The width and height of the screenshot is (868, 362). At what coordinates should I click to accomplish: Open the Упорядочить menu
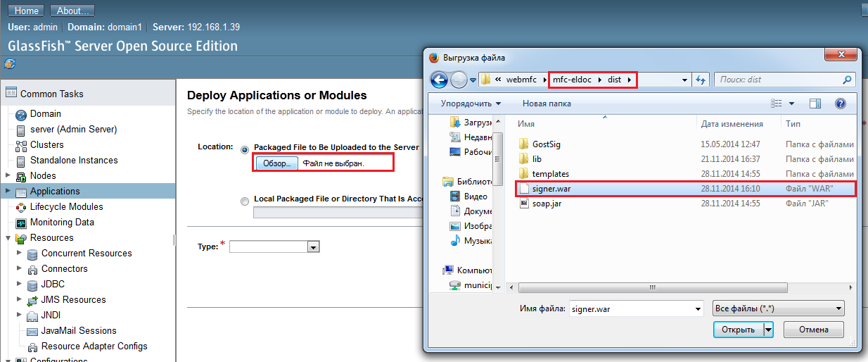point(471,104)
